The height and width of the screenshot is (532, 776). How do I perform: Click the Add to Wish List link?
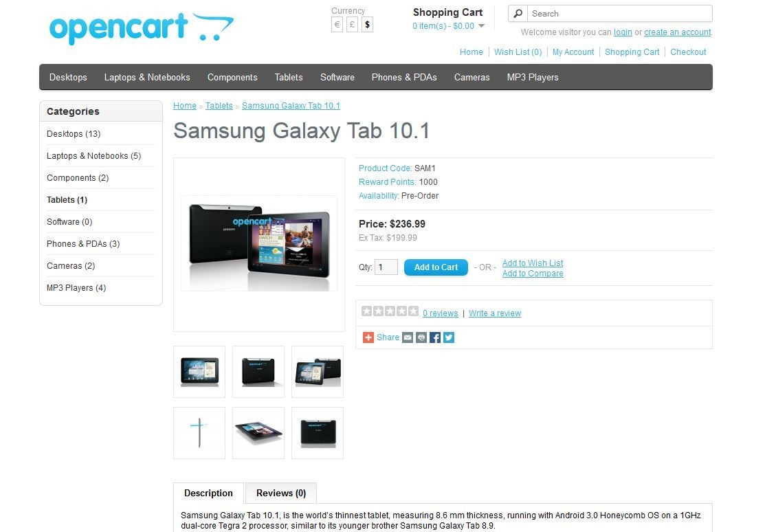533,263
